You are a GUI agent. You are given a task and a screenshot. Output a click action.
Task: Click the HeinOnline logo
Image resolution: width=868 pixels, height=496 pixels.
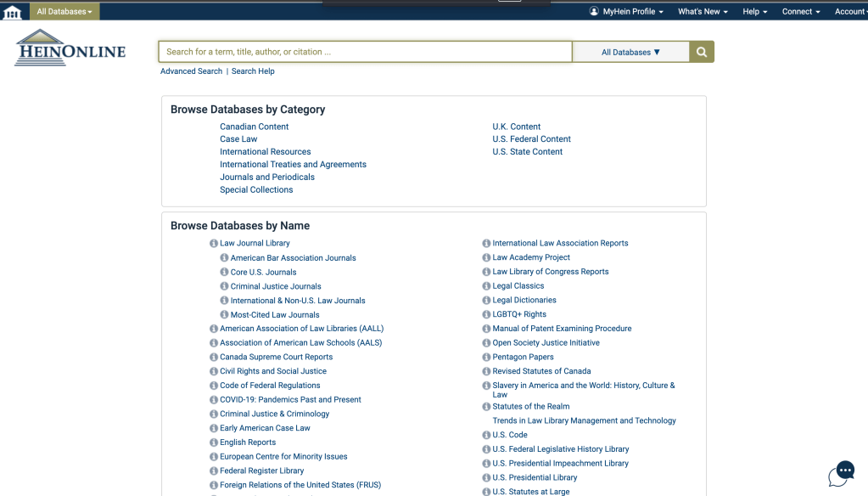70,48
